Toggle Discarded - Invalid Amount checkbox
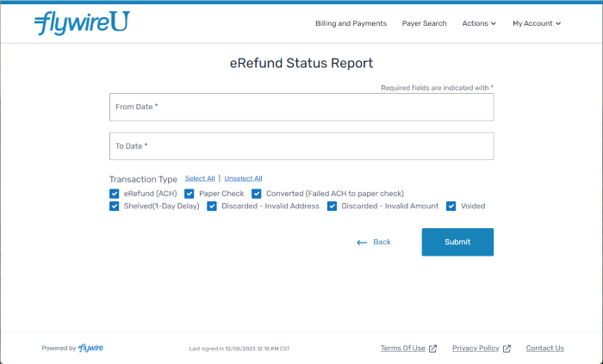This screenshot has width=603, height=364. coord(332,207)
